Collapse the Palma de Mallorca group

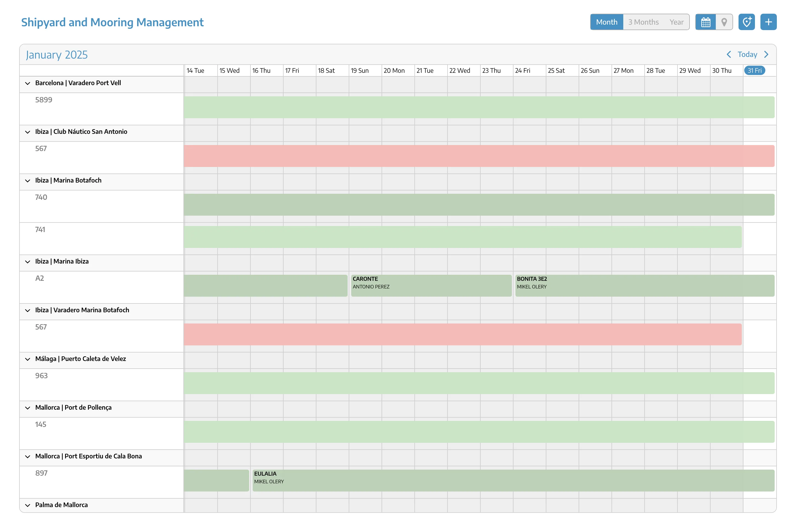point(28,505)
